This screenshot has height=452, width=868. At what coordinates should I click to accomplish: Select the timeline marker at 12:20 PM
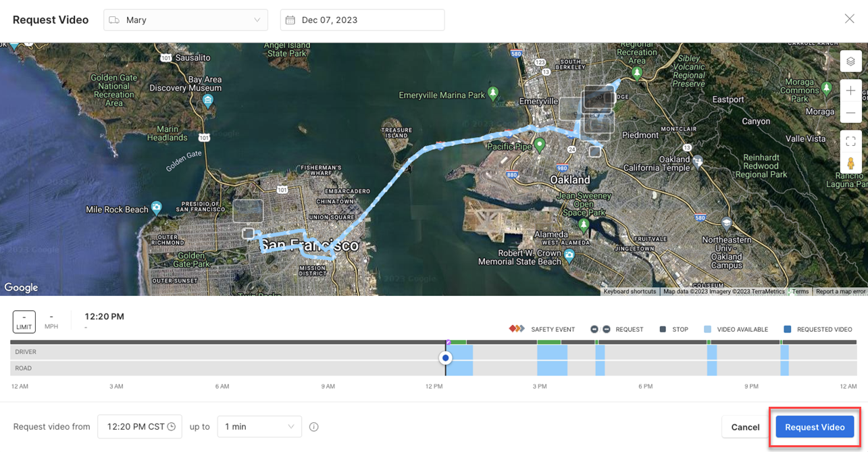[x=445, y=357]
